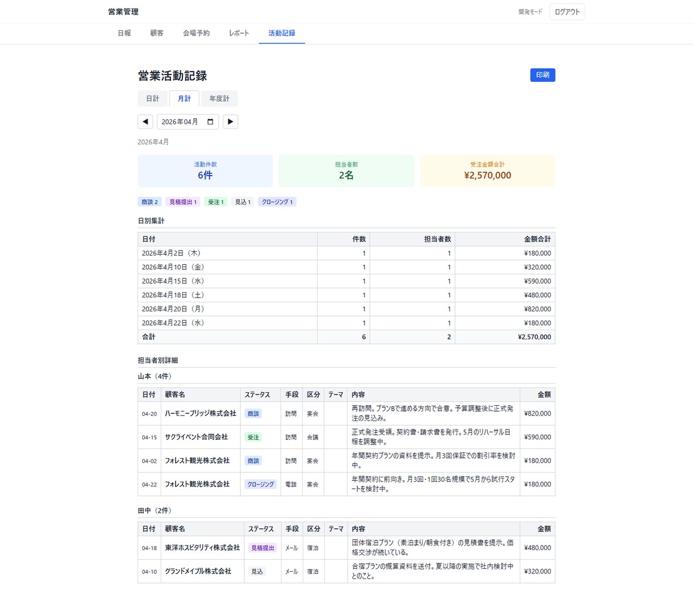Screen dimensions: 693x616
Task: Print the report with 印刷 button
Action: pos(542,75)
